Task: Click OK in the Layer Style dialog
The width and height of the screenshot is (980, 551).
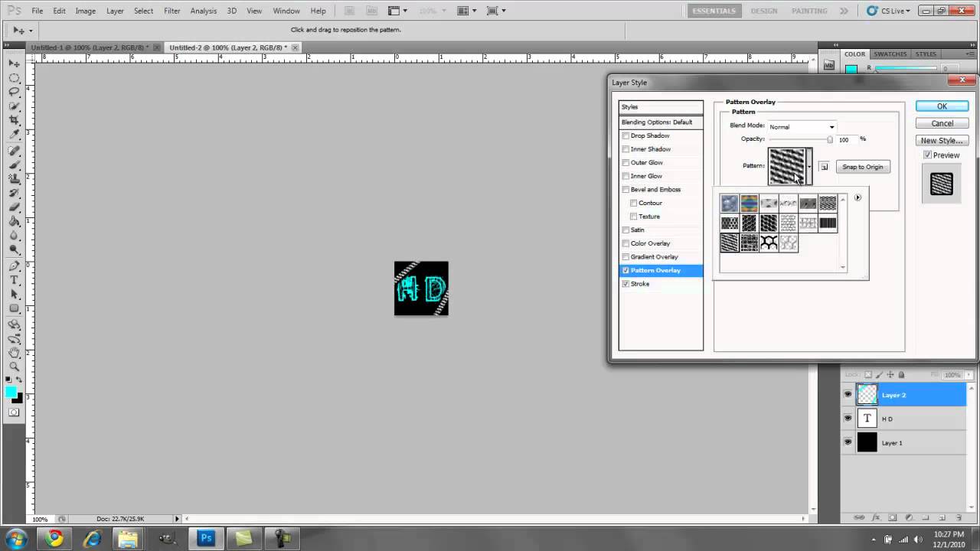Action: pyautogui.click(x=942, y=106)
